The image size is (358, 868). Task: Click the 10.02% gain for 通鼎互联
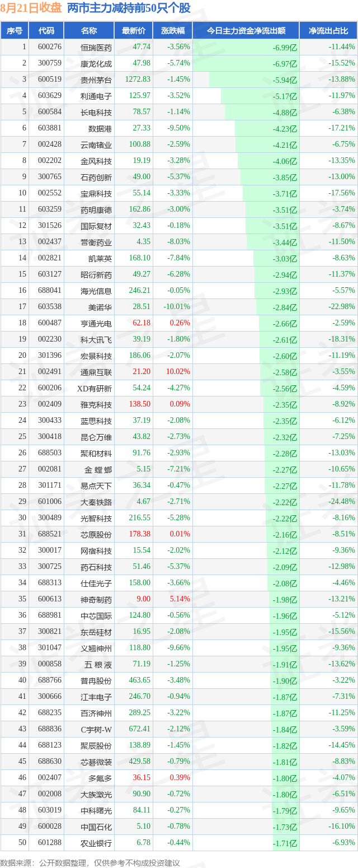click(180, 372)
